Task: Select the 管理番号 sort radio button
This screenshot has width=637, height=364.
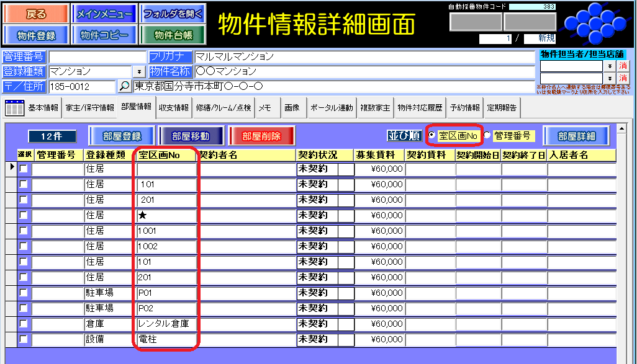Action: coord(487,135)
